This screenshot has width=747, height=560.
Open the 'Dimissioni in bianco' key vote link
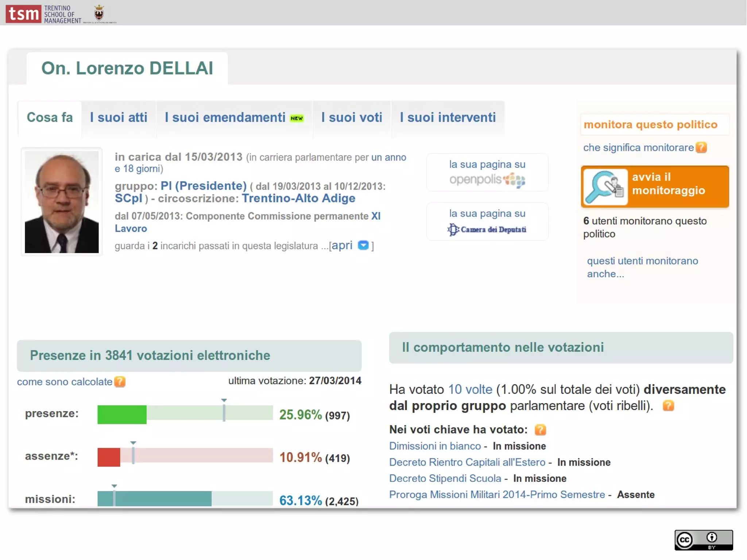[435, 446]
